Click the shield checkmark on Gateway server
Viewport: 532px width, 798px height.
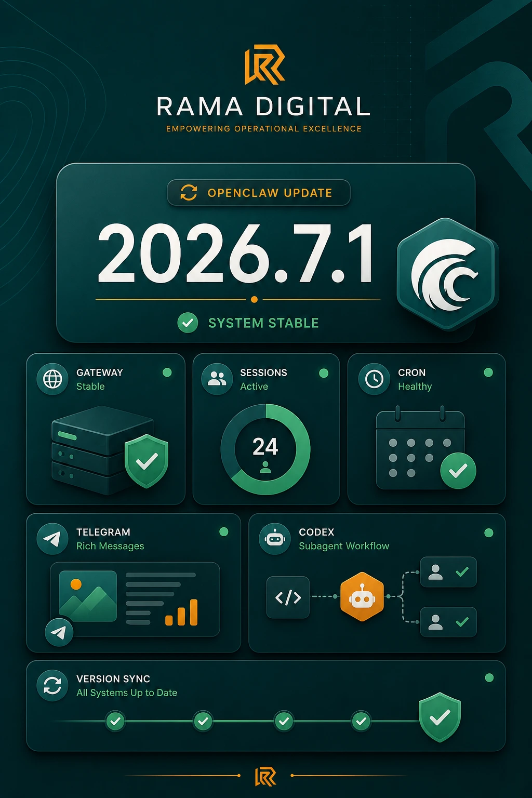pos(147,461)
